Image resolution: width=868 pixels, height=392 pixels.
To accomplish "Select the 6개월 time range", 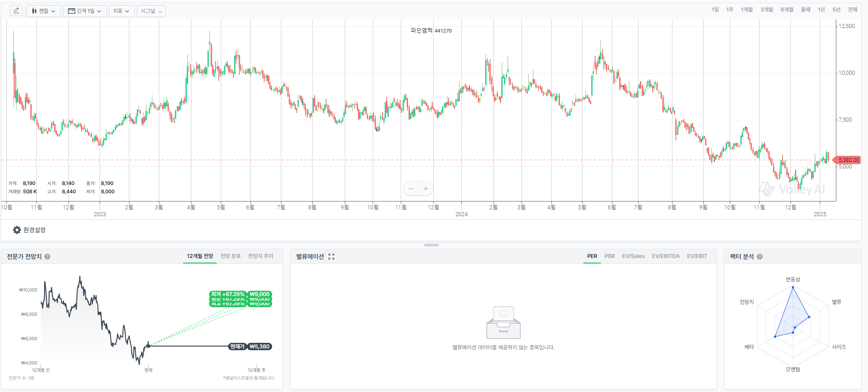I will tap(787, 10).
